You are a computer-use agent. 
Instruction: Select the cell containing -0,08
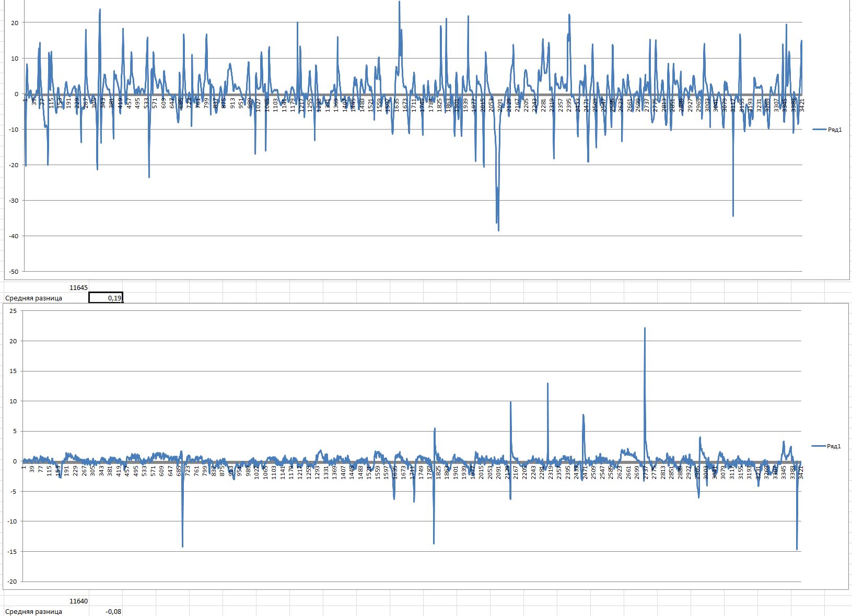tap(106, 611)
